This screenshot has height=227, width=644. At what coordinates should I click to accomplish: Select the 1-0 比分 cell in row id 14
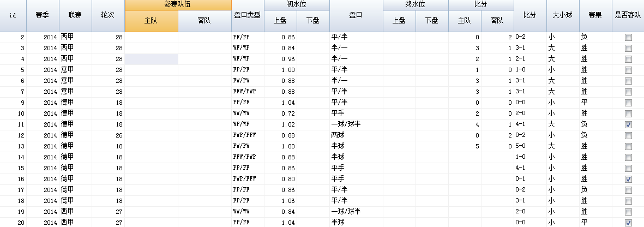[530, 158]
